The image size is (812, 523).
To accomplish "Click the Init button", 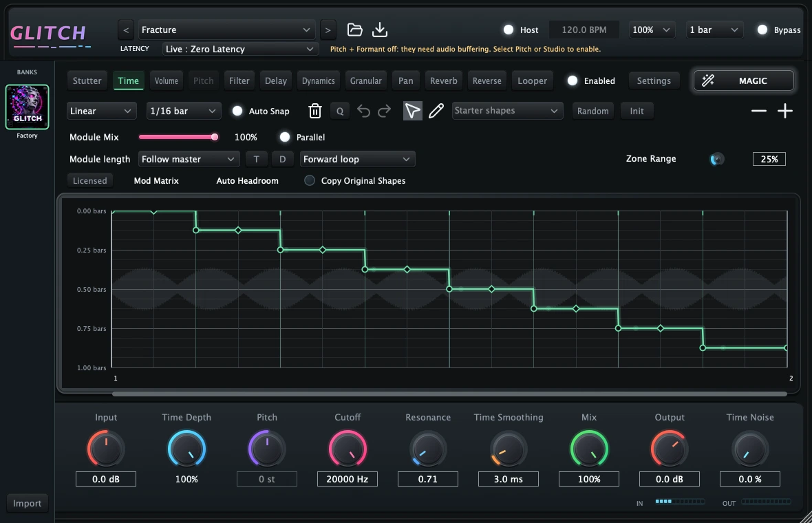I will pyautogui.click(x=637, y=111).
